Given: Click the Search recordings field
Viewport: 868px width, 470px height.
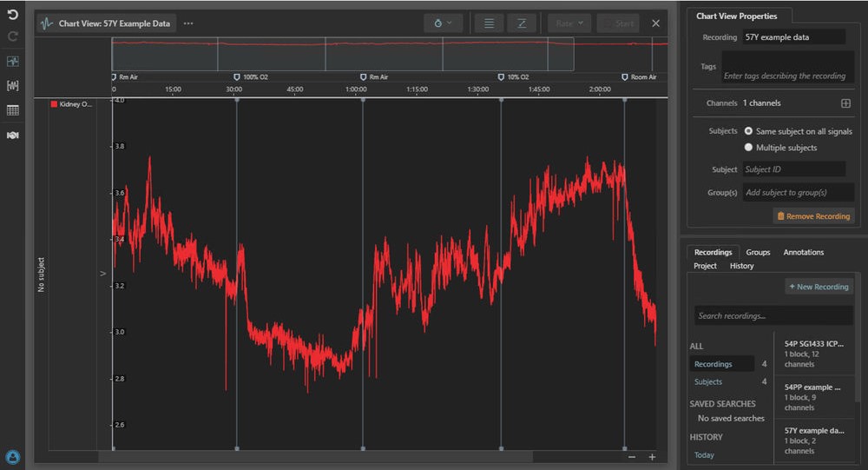Looking at the screenshot, I should [773, 315].
